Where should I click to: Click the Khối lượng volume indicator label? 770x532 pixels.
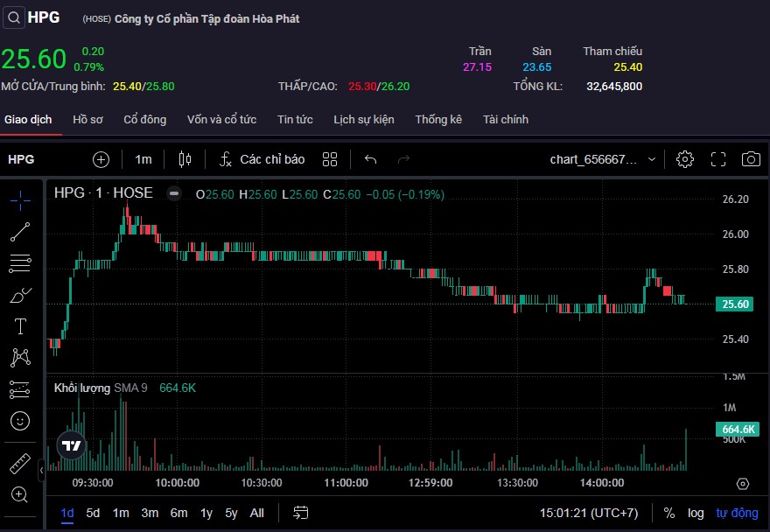[x=82, y=388]
